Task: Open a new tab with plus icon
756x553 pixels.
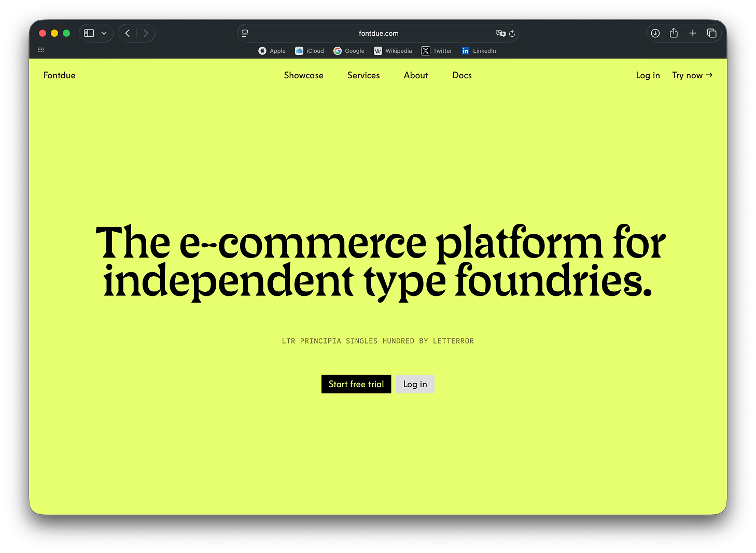Action: coord(693,33)
